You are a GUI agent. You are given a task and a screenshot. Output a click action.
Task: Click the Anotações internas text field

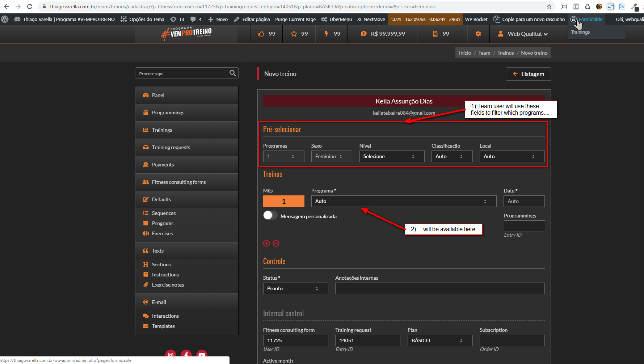coord(439,288)
